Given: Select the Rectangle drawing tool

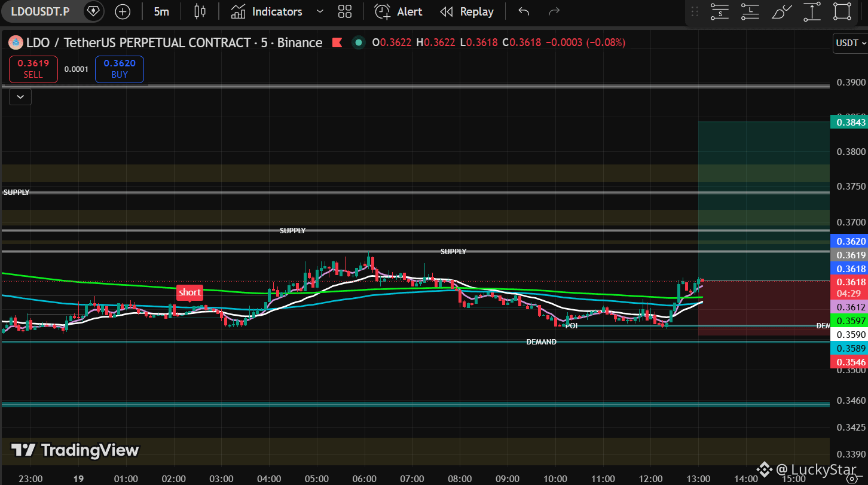Looking at the screenshot, I should pyautogui.click(x=842, y=11).
